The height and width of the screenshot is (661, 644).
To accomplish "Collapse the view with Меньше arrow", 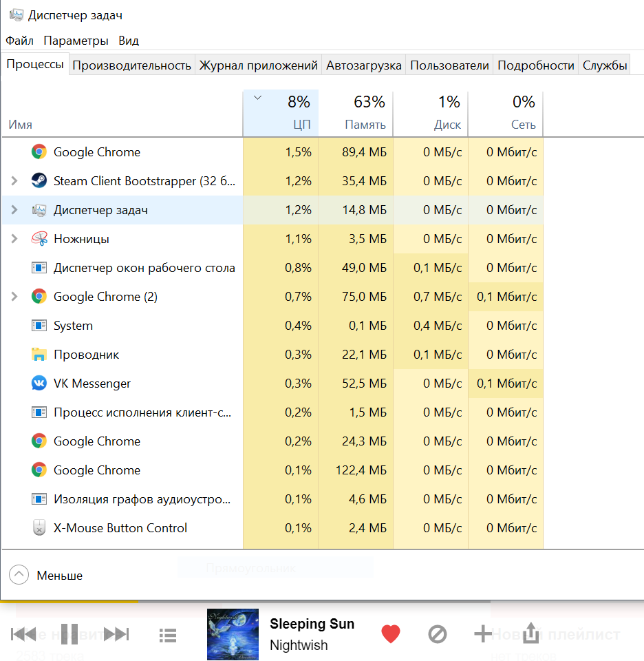I will pyautogui.click(x=19, y=575).
